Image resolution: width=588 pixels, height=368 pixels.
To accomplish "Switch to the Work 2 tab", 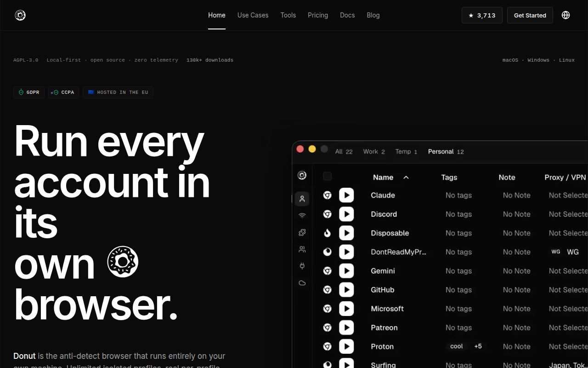I will [x=374, y=151].
